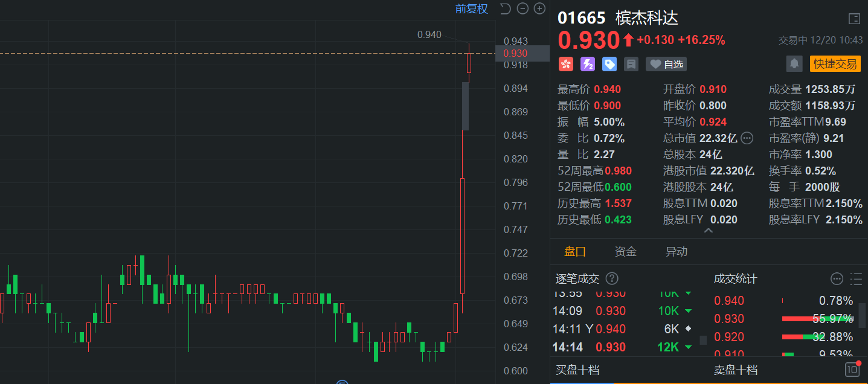
Task: Switch to the 资金 tab
Action: click(x=625, y=252)
